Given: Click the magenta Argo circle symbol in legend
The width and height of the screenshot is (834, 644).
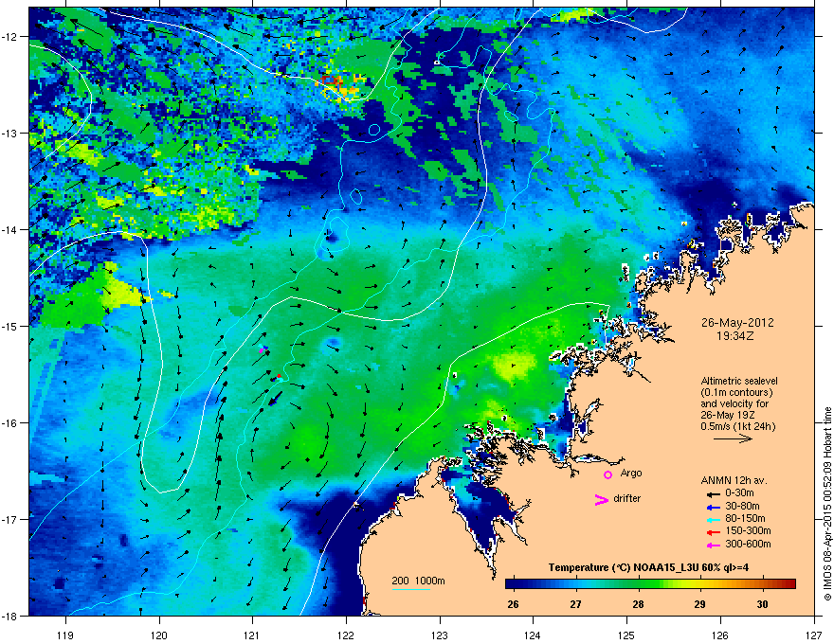Looking at the screenshot, I should click(x=607, y=474).
